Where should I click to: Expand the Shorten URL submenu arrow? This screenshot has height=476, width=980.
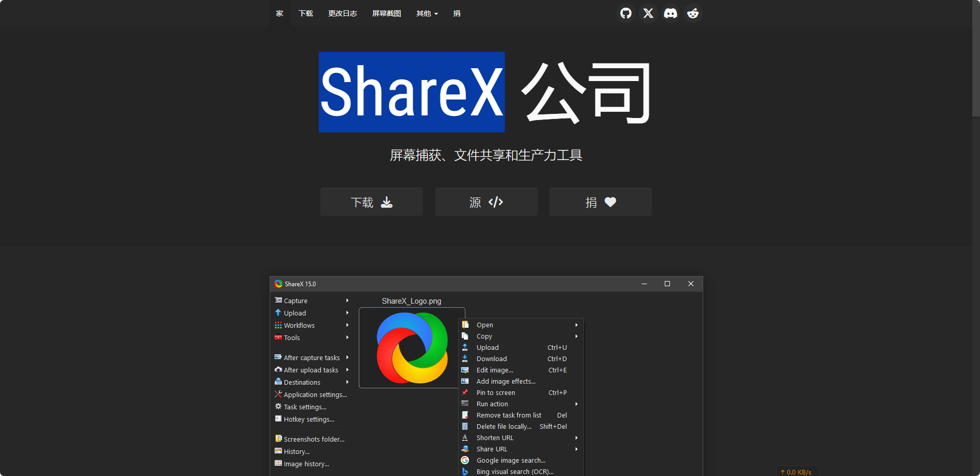tap(577, 438)
